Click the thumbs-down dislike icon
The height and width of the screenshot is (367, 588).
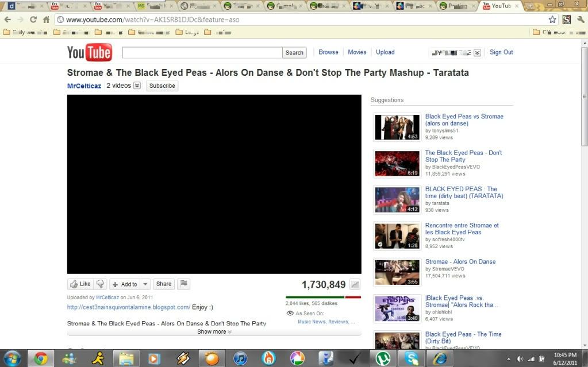[101, 284]
